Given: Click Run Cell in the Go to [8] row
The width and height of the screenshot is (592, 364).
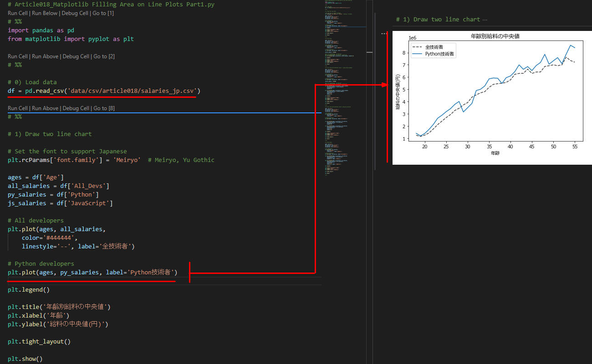Looking at the screenshot, I should (x=18, y=108).
